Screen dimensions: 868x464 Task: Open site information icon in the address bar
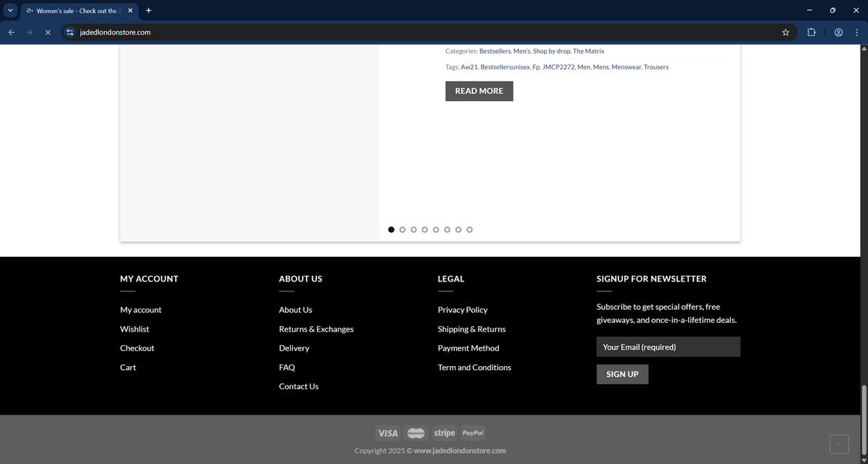click(x=69, y=32)
